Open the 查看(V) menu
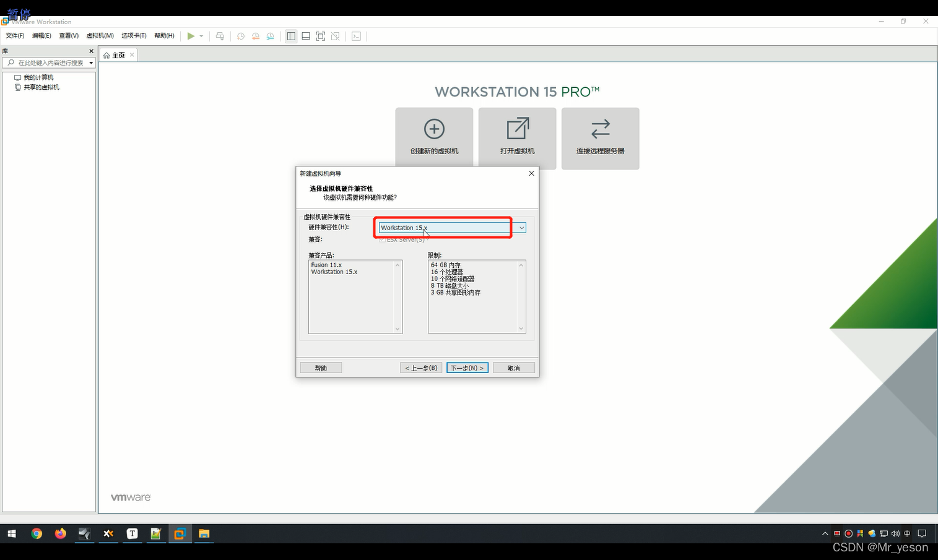The width and height of the screenshot is (938, 560). (69, 36)
